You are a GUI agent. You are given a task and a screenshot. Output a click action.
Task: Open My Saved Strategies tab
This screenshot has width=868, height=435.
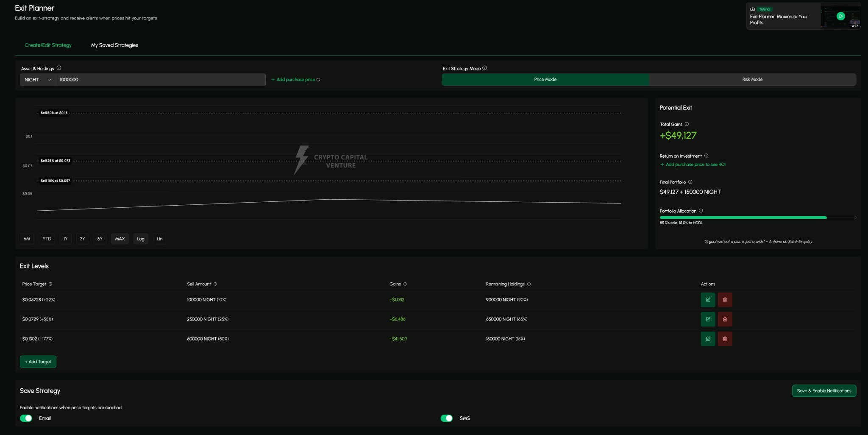point(114,45)
